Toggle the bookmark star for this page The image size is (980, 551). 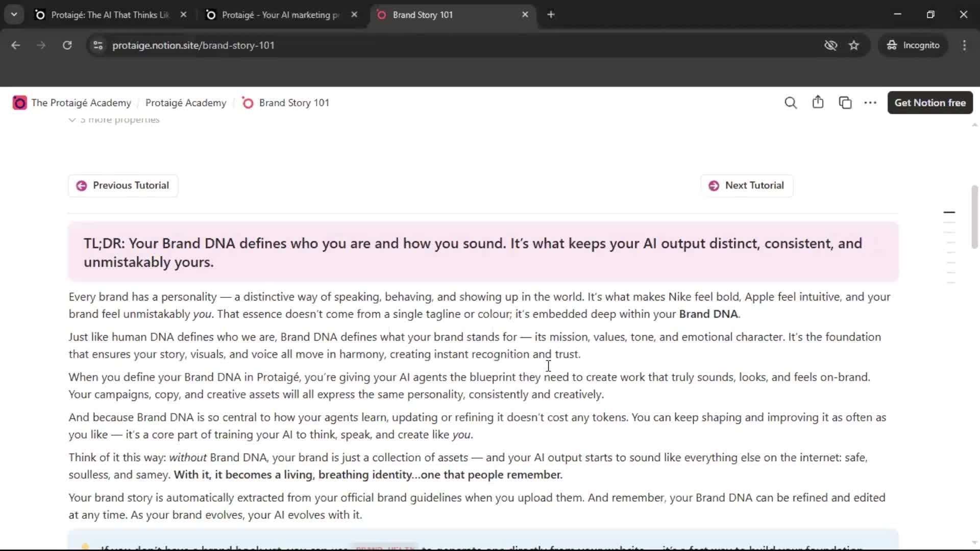[854, 45]
